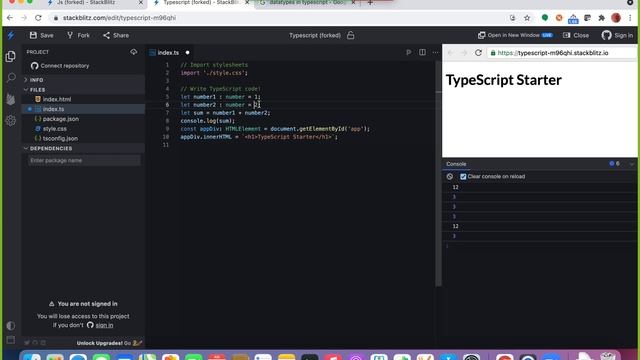640x360 pixels.
Task: Click the unsaved dot on index.ts tab
Action: click(187, 53)
